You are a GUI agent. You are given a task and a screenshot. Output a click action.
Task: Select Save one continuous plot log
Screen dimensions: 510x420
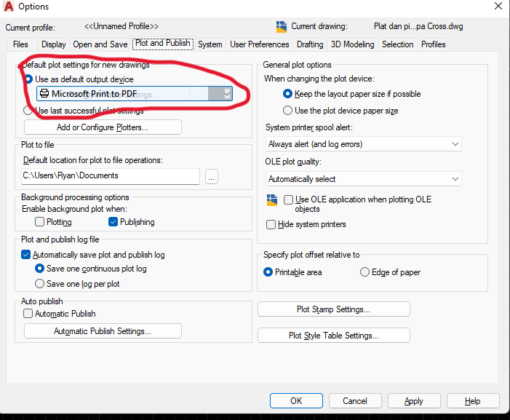[39, 269]
